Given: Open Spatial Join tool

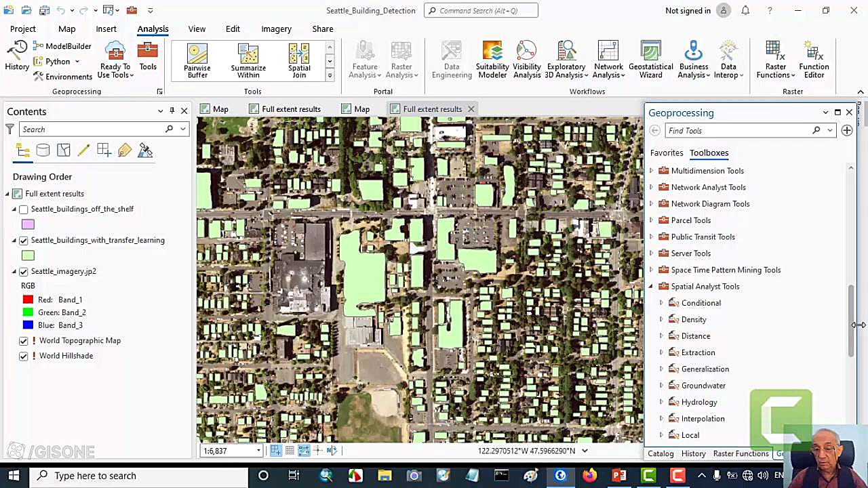Looking at the screenshot, I should click(299, 61).
